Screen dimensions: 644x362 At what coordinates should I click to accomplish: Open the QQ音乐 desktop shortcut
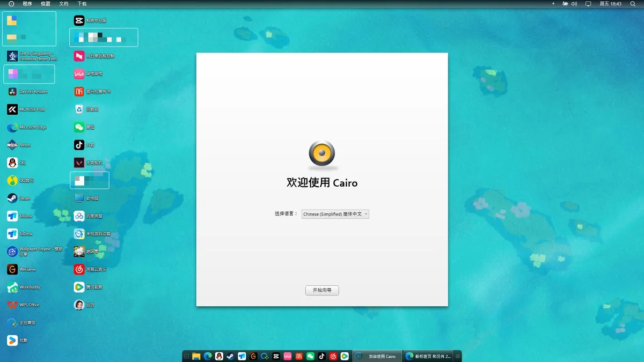[x=20, y=181]
